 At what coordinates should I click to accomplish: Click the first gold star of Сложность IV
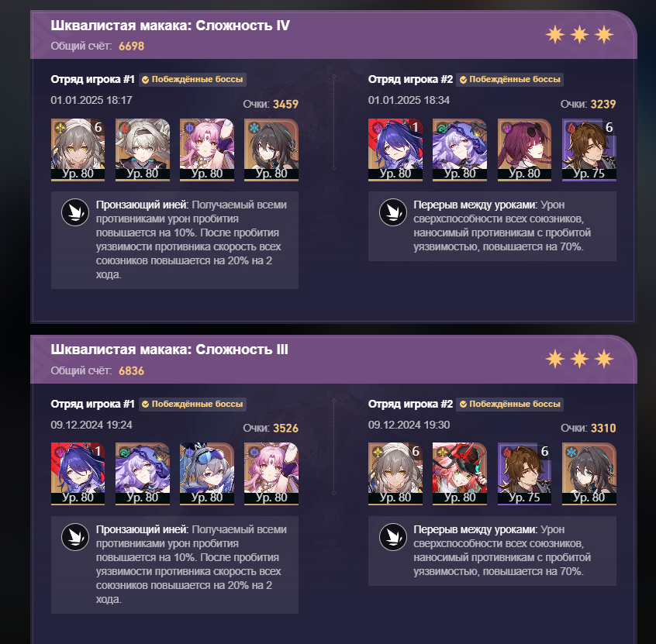point(555,34)
